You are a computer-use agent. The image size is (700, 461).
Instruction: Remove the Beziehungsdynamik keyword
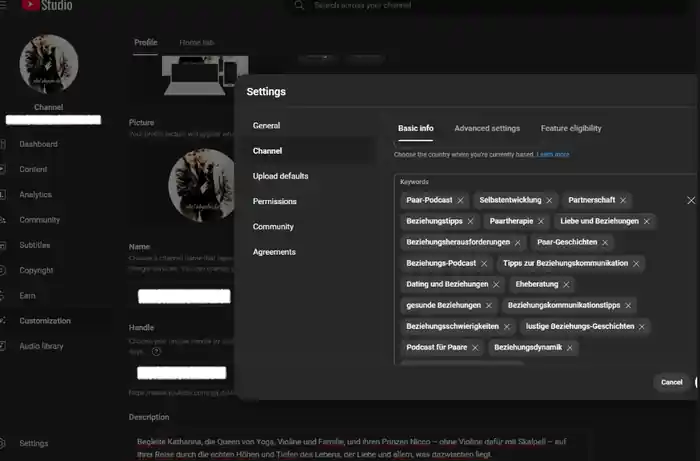[570, 348]
